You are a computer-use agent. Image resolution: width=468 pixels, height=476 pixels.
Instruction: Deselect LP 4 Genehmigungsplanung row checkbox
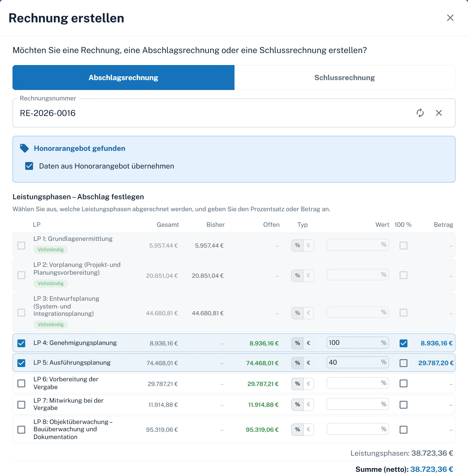21,343
